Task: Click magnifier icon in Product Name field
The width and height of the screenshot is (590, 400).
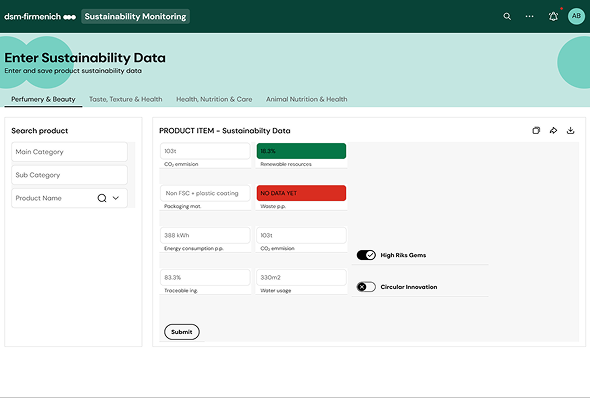Action: point(102,198)
